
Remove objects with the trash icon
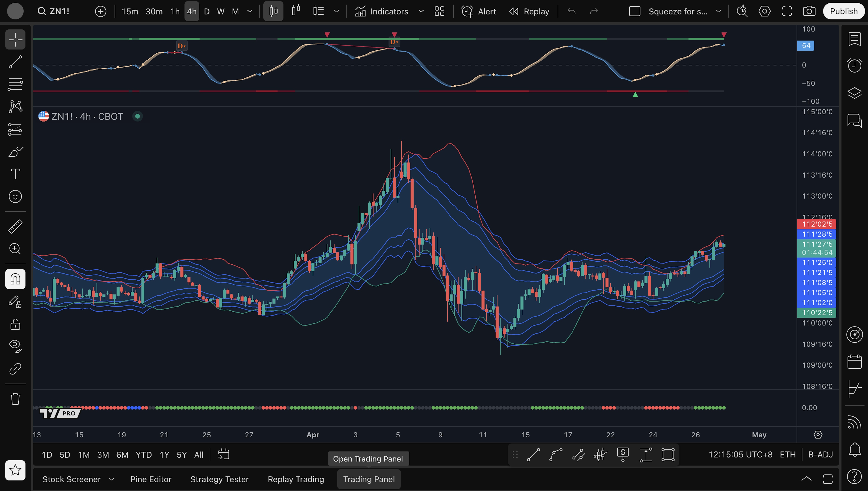[x=15, y=399]
